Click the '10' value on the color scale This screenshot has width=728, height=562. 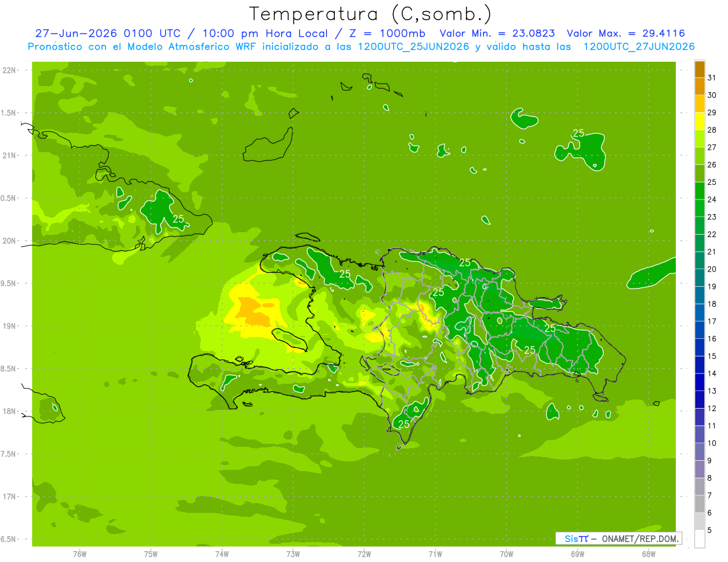click(712, 443)
